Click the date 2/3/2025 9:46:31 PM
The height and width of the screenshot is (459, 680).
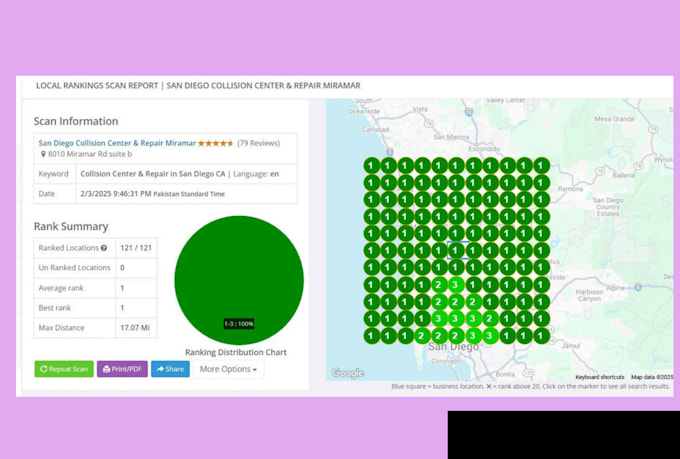(x=116, y=194)
